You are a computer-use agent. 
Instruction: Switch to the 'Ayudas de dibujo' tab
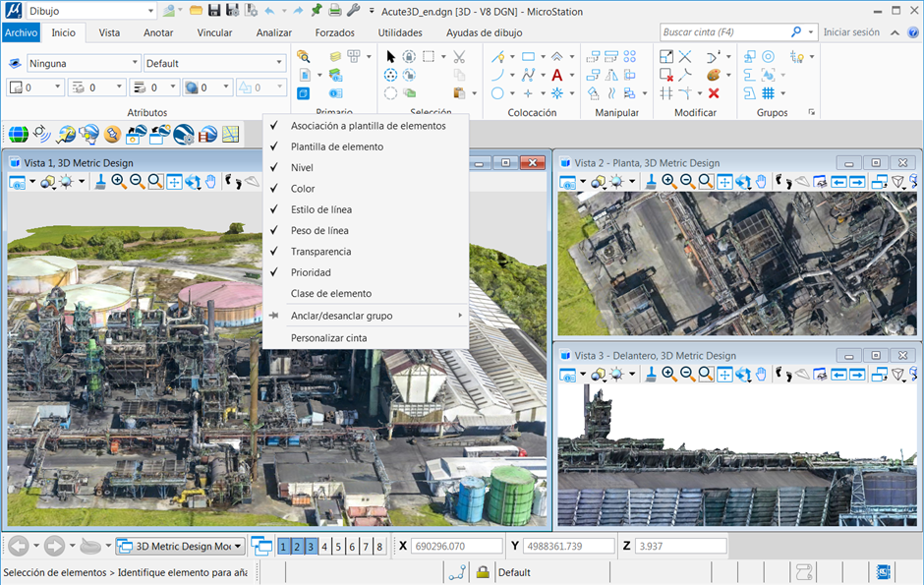tap(485, 32)
